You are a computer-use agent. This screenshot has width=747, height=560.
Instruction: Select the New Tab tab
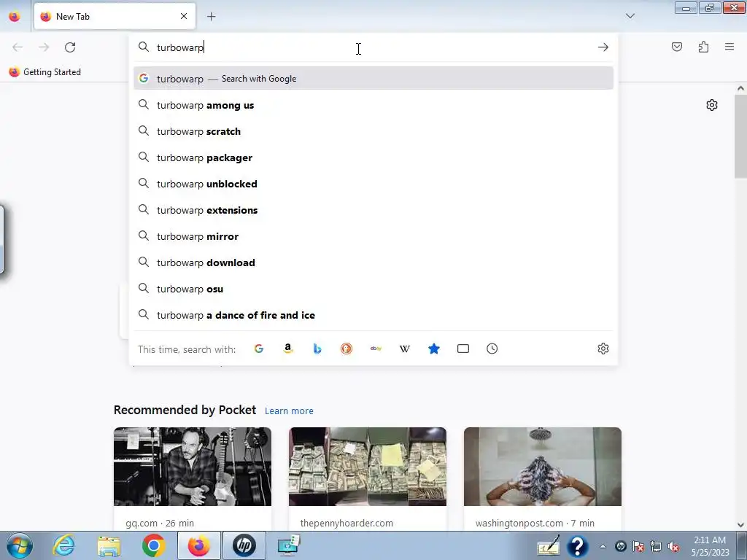(115, 16)
